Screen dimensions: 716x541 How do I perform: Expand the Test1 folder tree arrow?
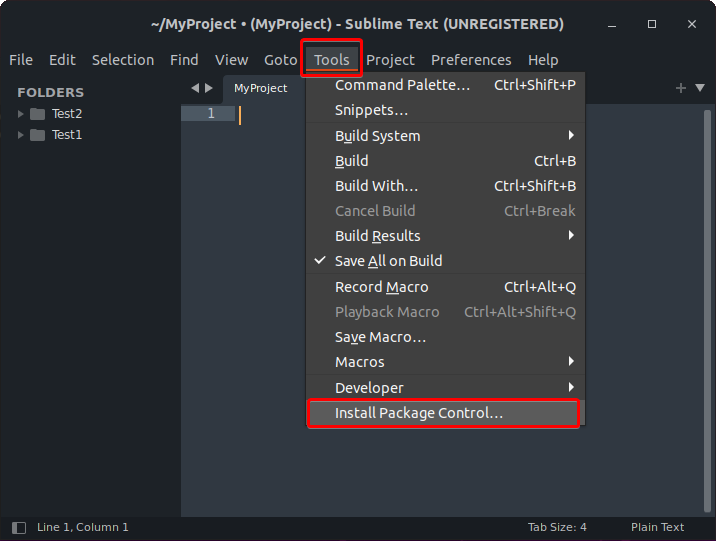click(x=20, y=135)
